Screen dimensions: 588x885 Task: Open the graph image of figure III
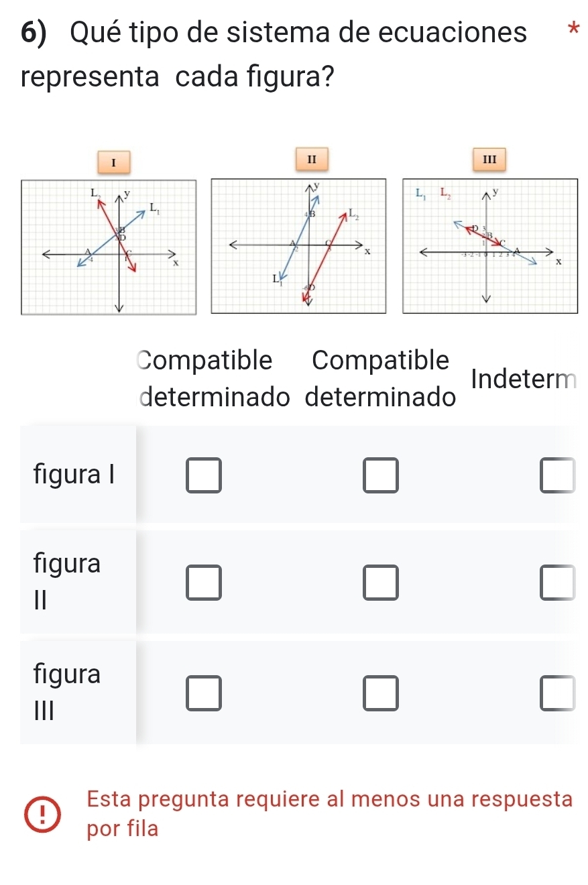pyautogui.click(x=489, y=245)
